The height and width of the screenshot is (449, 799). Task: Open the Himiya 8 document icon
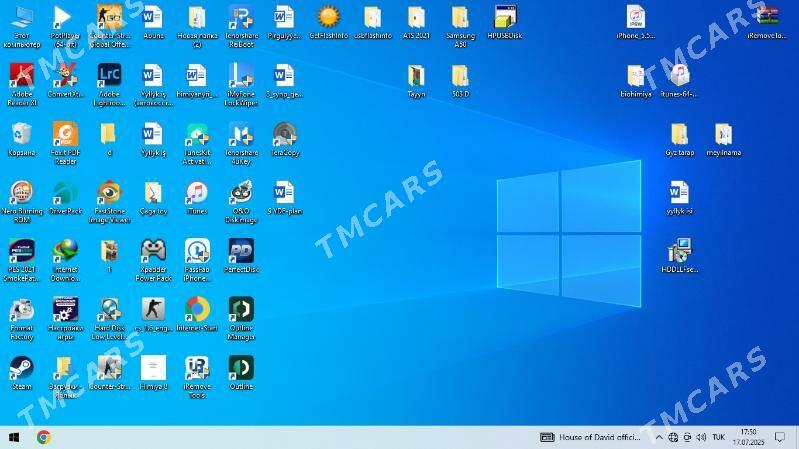[x=153, y=374]
